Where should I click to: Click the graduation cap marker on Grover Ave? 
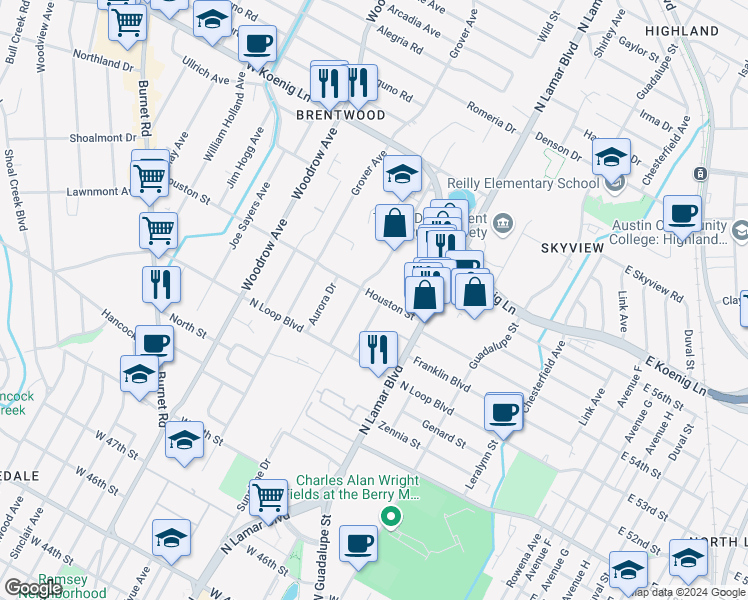[402, 175]
